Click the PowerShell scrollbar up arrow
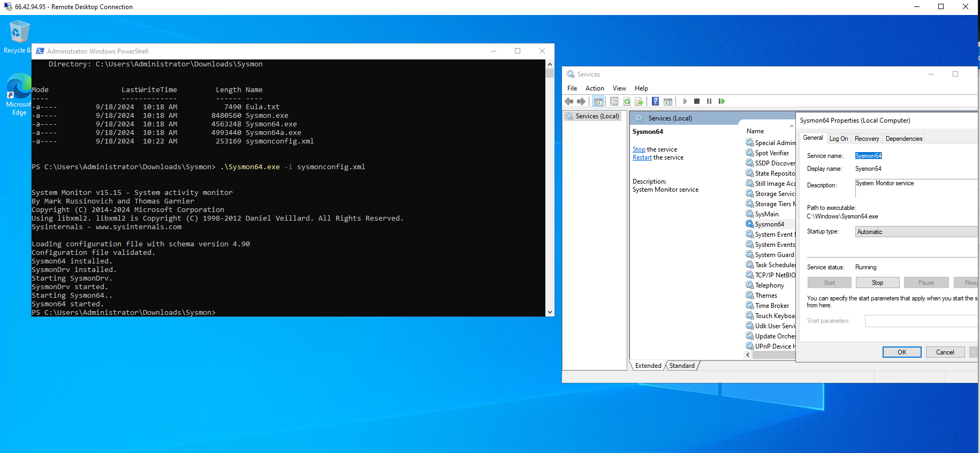980x453 pixels. coord(550,64)
